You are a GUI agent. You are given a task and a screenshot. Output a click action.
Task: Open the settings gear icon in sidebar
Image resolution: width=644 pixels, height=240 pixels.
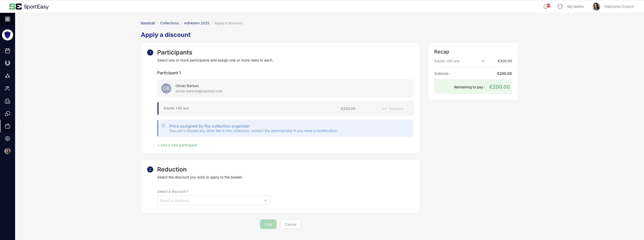pyautogui.click(x=8, y=139)
